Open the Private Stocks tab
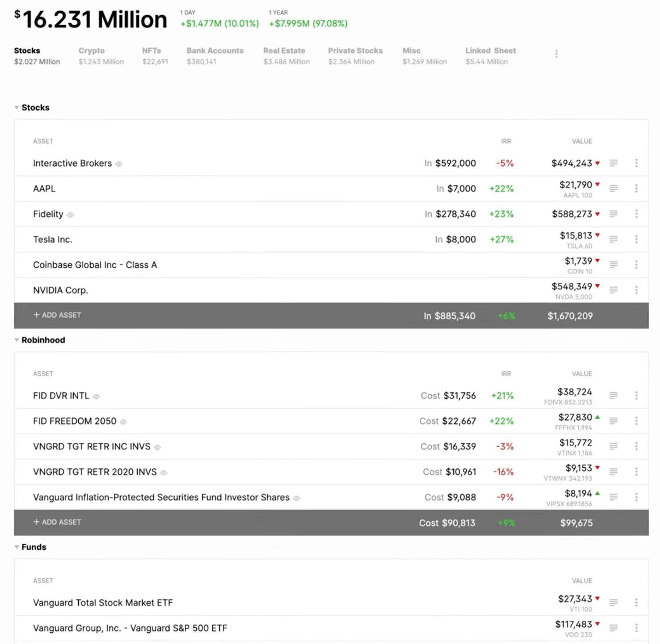Screen dimensions: 660x644 pos(355,56)
